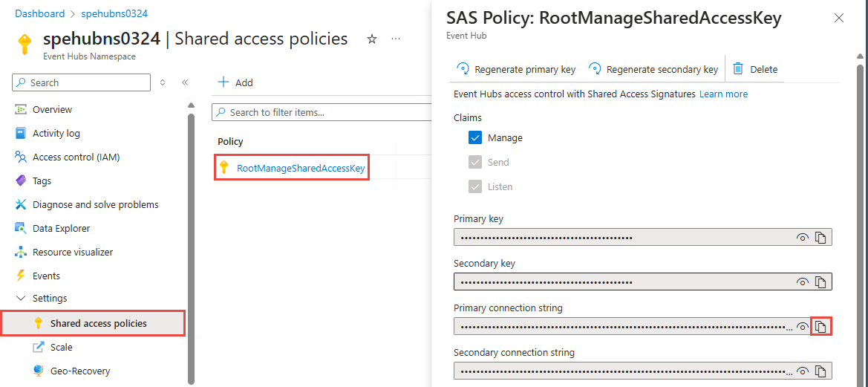Open Access control (IAM) menu item

pos(76,157)
